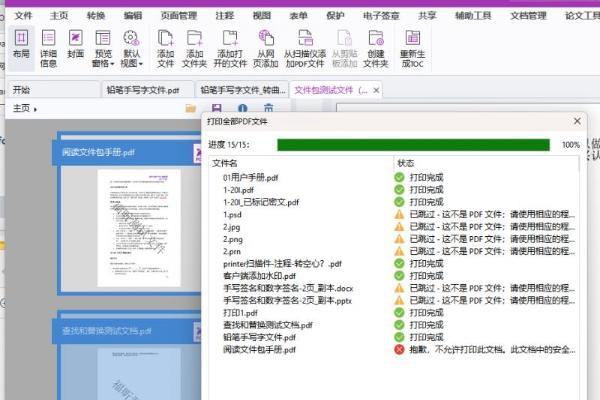Image resolution: width=600 pixels, height=400 pixels.
Task: Select the 阅读文件包手册.pdf portfolio card
Action: point(129,214)
